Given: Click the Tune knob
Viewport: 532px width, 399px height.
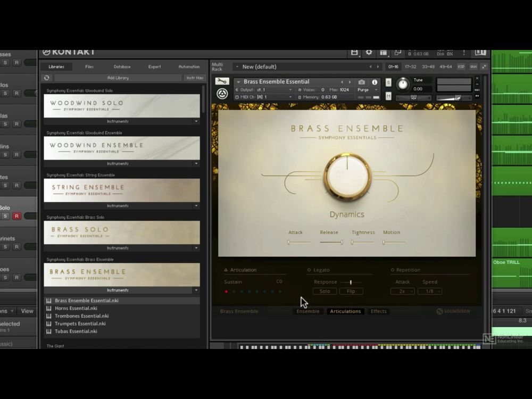Looking at the screenshot, I should [403, 84].
